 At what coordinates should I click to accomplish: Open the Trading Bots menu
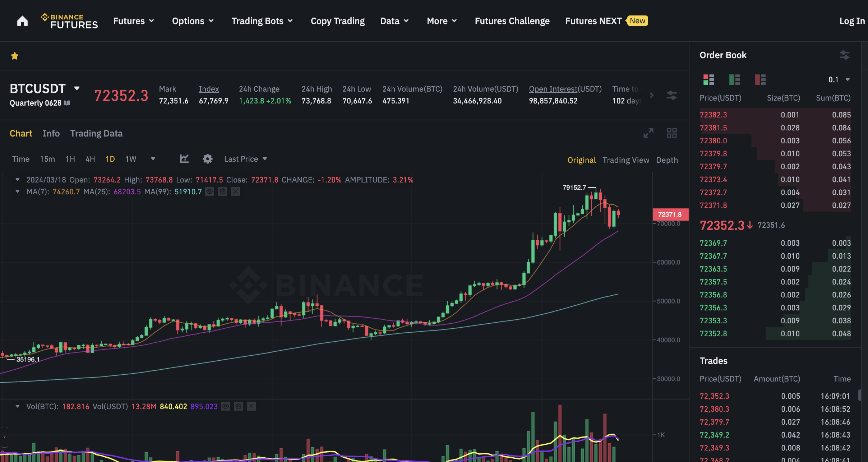tap(262, 21)
